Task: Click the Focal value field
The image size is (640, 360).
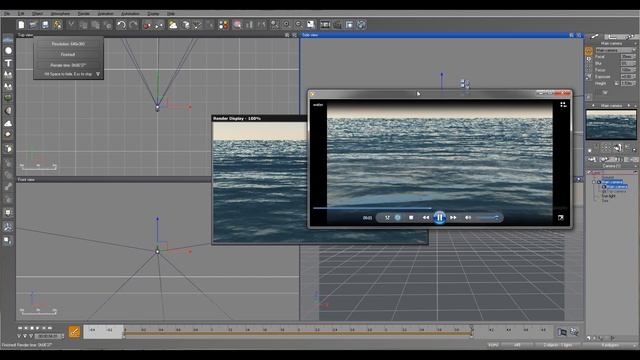Action: tap(628, 57)
